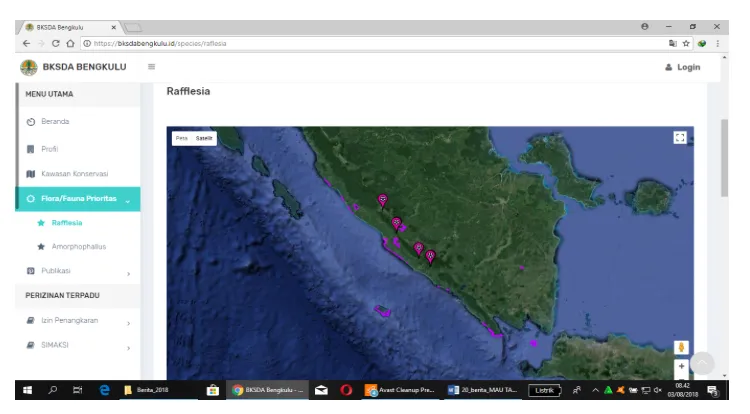This screenshot has width=750, height=414.
Task: Zoom in on the map
Action: [682, 367]
